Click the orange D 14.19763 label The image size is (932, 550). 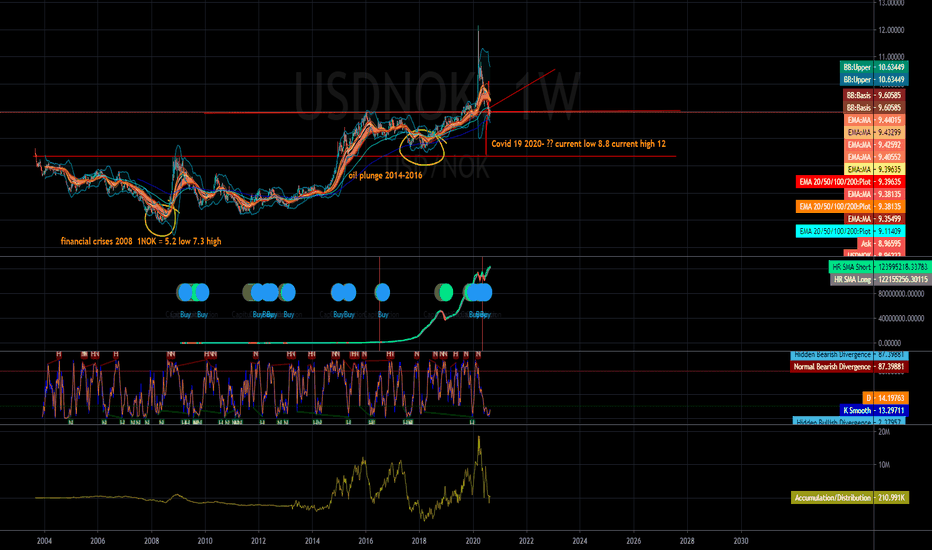click(885, 398)
